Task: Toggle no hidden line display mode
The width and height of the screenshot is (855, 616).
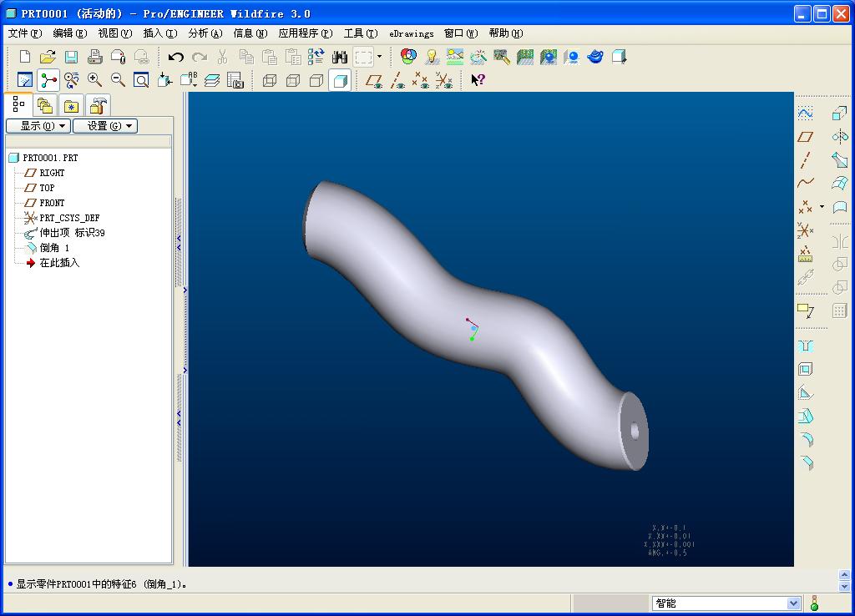Action: (x=316, y=81)
